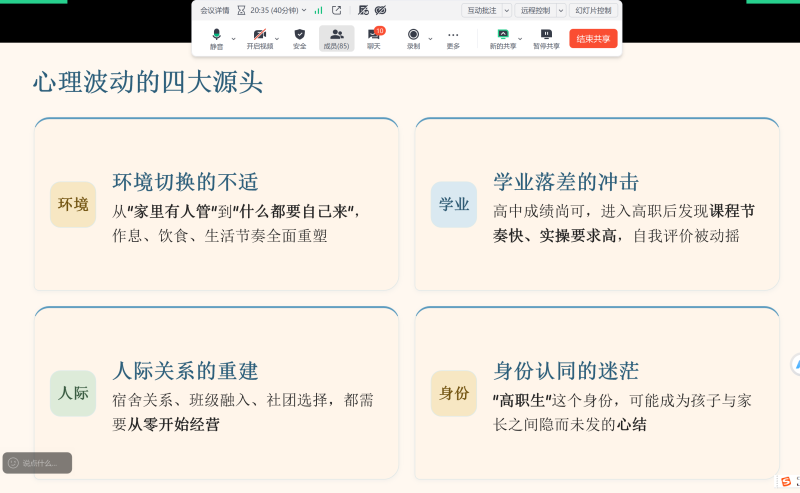
Task: Open 聊天 chat with unread badge
Action: click(x=374, y=39)
